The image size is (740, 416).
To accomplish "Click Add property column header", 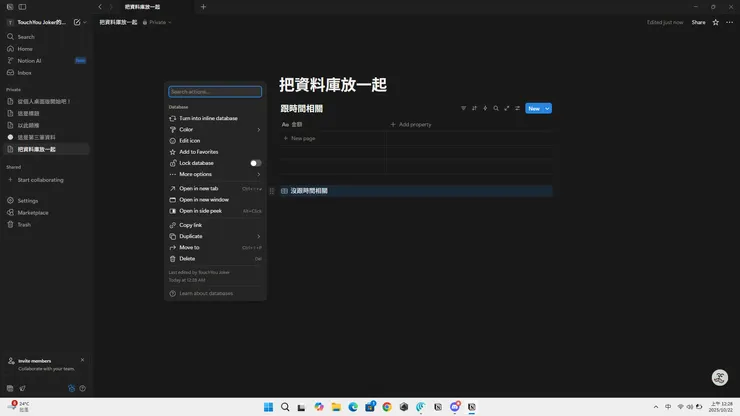I will click(x=411, y=125).
